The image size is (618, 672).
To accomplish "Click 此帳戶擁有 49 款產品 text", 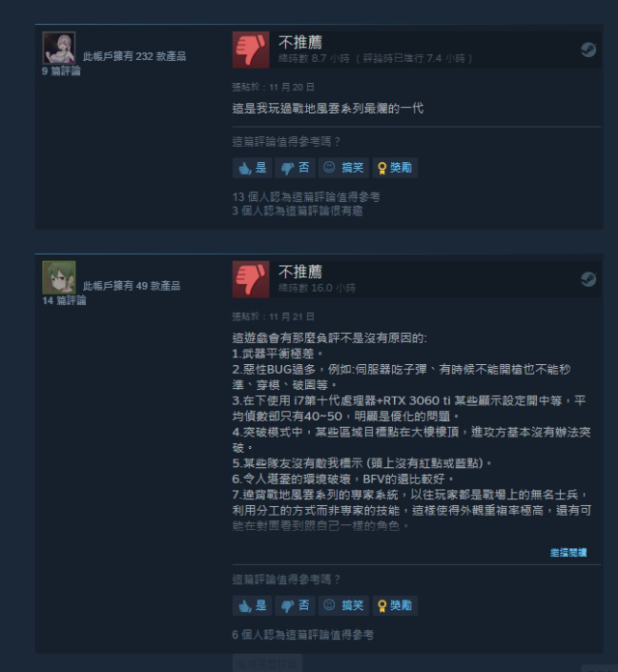I will click(x=131, y=286).
